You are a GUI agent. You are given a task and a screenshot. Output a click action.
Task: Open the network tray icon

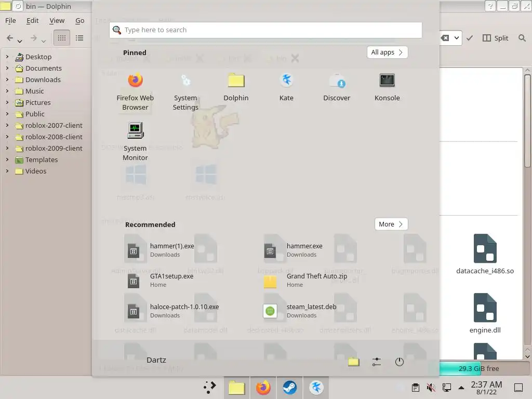pos(446,388)
